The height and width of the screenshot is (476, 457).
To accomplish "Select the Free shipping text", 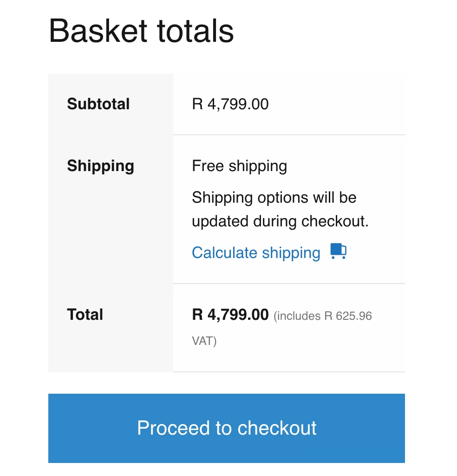I will (239, 165).
